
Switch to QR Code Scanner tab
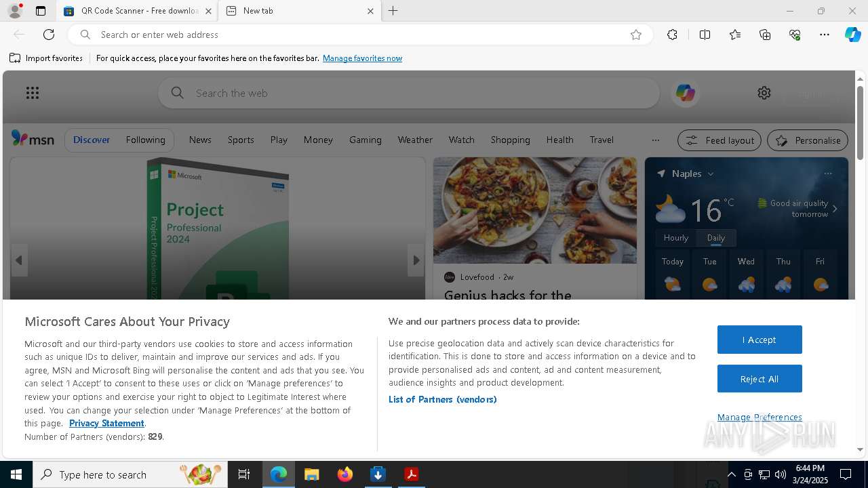[x=138, y=11]
